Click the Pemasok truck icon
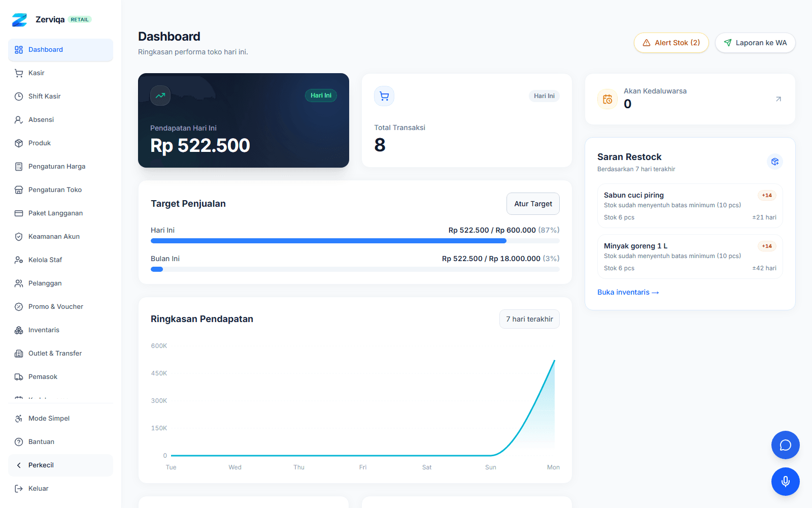The height and width of the screenshot is (508, 812). point(19,377)
